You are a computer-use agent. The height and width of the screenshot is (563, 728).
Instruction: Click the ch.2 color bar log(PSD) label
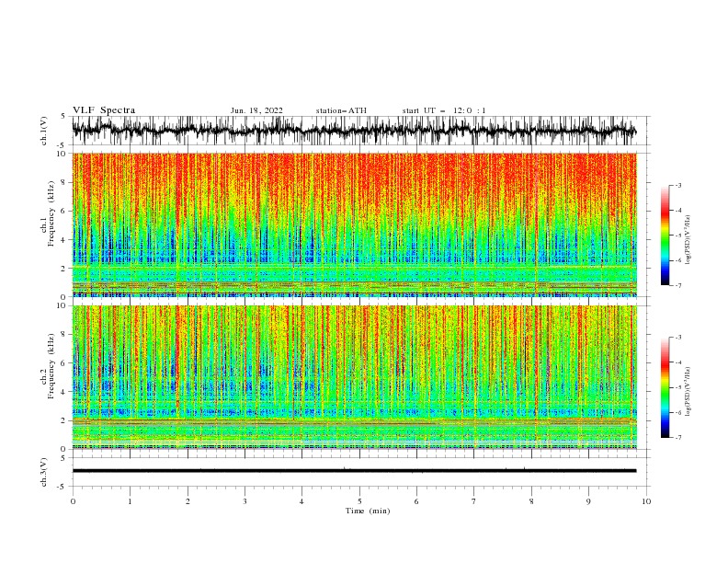click(x=688, y=391)
